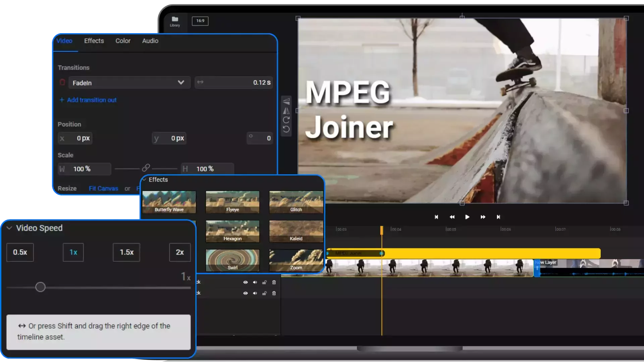The image size is (644, 362).
Task: Hide the first track with eye icon
Action: point(246,282)
